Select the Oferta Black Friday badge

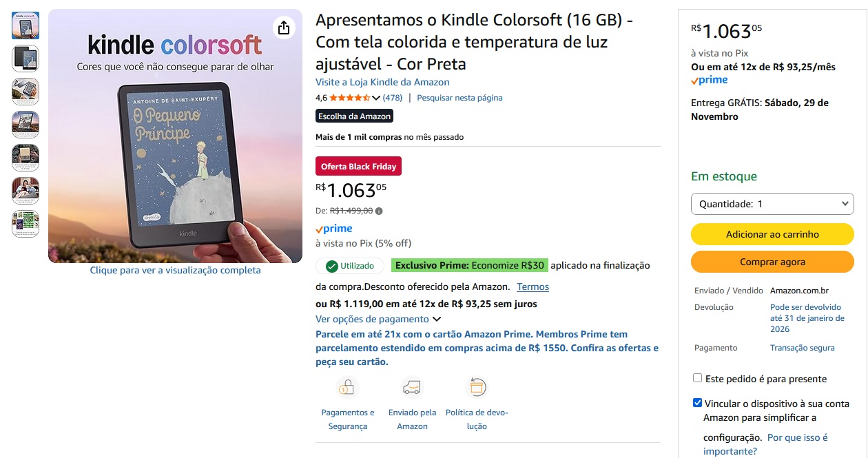[x=358, y=166]
